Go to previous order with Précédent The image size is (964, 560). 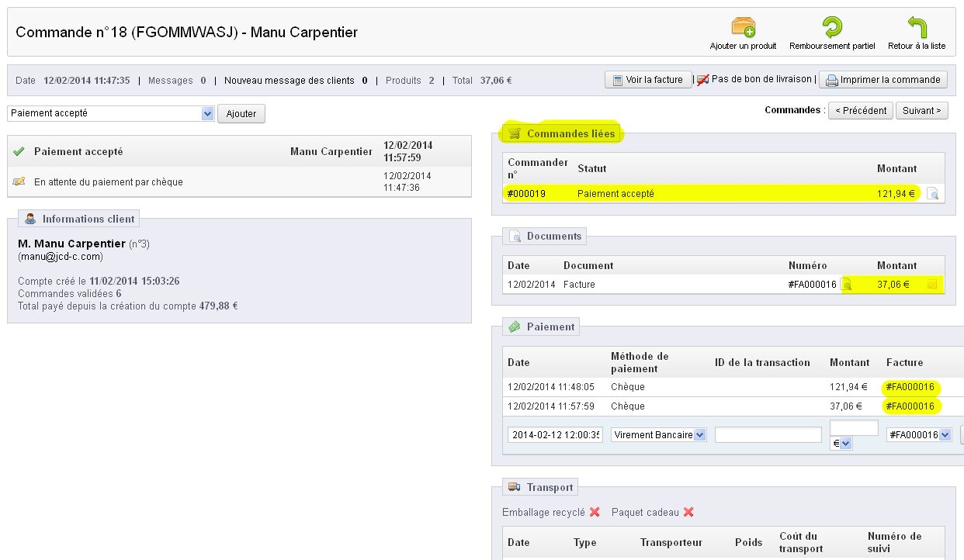click(x=861, y=111)
